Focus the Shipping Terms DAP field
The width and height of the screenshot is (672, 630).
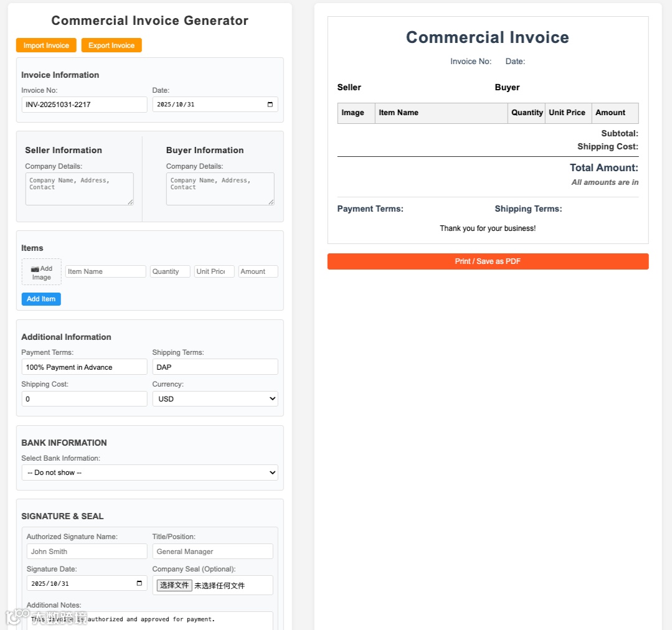click(x=215, y=367)
